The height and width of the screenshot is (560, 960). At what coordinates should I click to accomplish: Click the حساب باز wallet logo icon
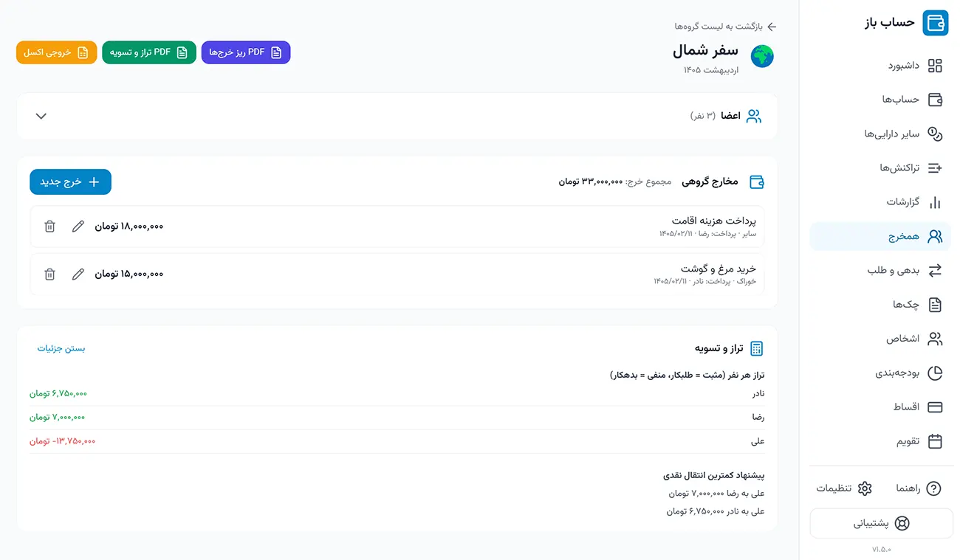click(936, 22)
